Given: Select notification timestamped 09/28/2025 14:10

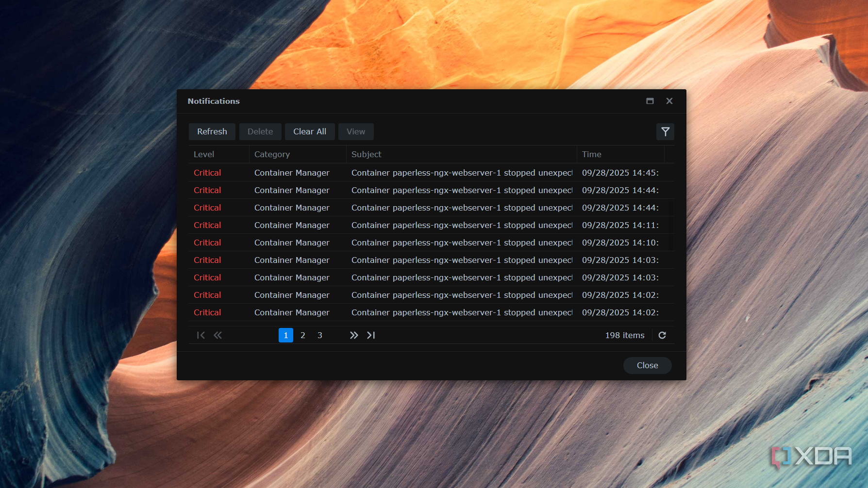Looking at the screenshot, I should [431, 243].
